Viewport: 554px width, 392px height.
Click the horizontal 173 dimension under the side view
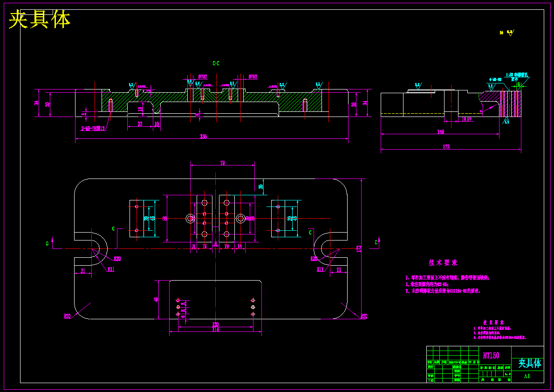pyautogui.click(x=446, y=147)
